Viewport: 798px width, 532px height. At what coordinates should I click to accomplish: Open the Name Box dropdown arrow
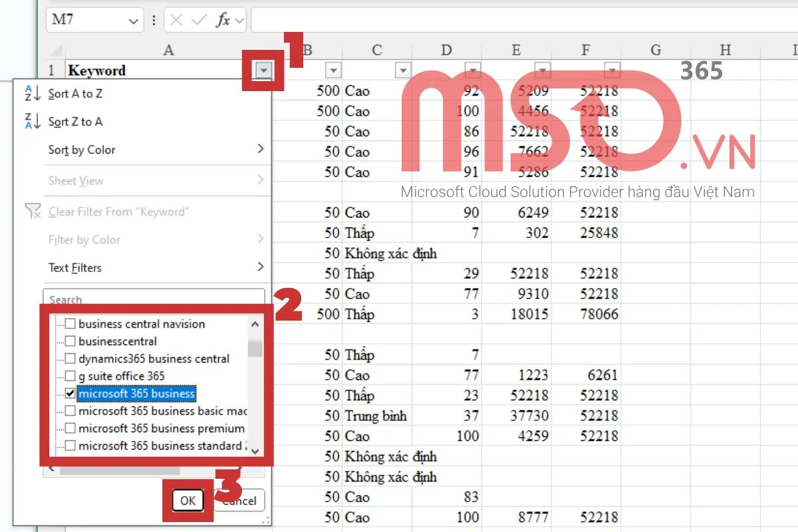point(132,21)
